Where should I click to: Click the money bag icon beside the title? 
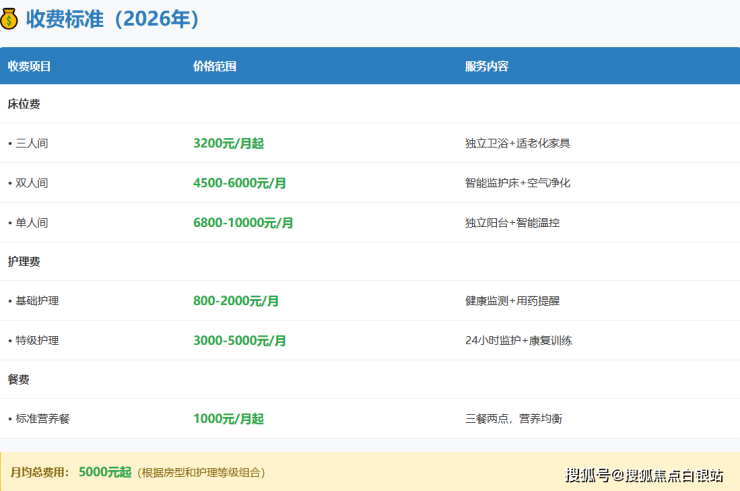pyautogui.click(x=13, y=19)
